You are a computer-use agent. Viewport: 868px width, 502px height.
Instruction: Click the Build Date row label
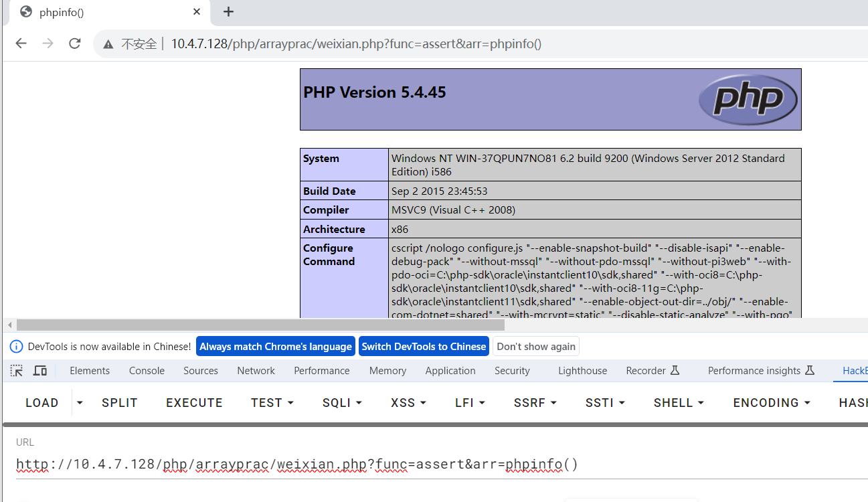pyautogui.click(x=329, y=191)
